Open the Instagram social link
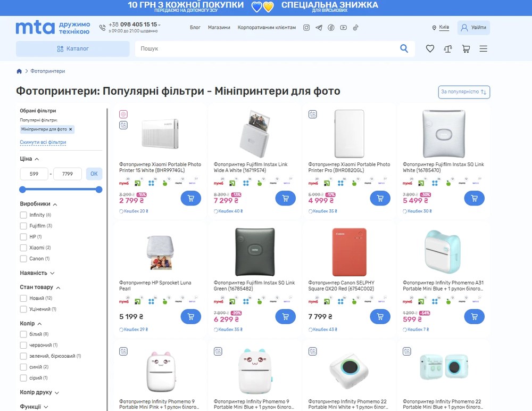Screen dimensions: 532x411 (x=306, y=28)
